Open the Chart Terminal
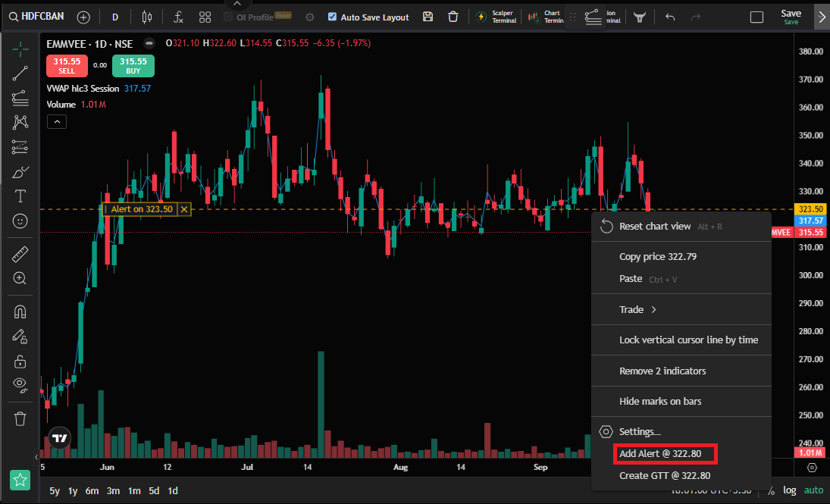The image size is (830, 504). (547, 17)
